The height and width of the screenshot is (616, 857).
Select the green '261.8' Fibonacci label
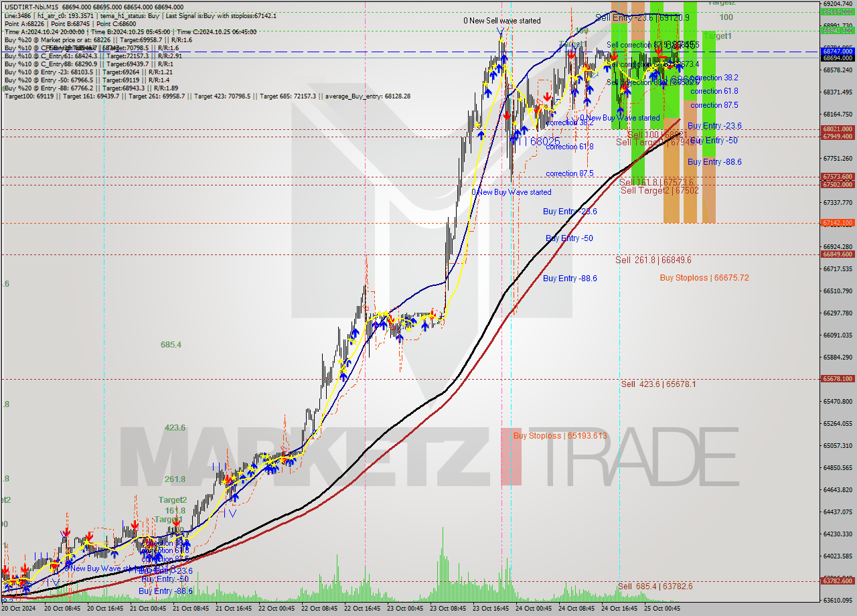[x=175, y=479]
